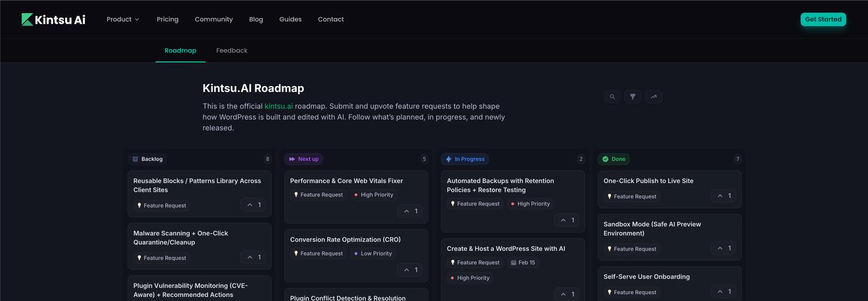The image size is (868, 301).
Task: Click the In Progress column header badge
Action: (x=464, y=159)
